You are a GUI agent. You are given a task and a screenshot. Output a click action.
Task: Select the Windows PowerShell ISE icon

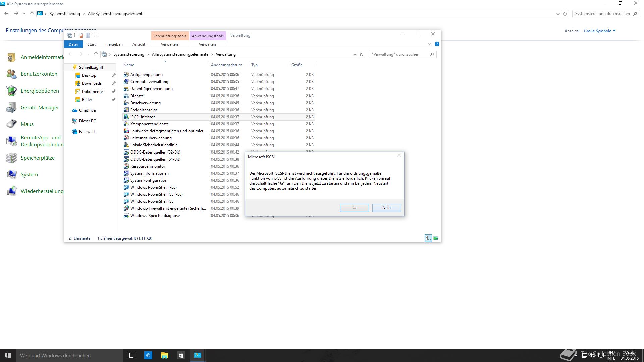(126, 201)
